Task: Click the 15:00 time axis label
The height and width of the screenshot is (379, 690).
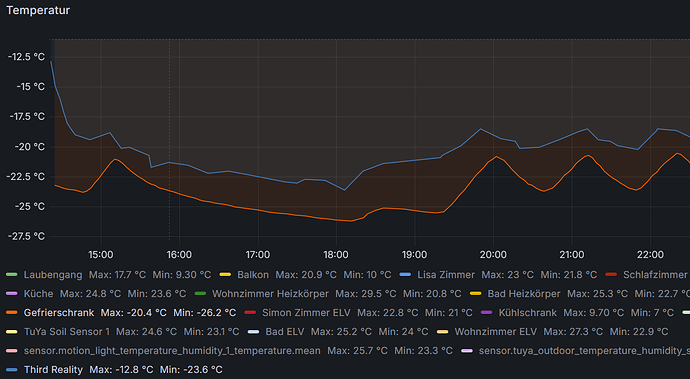Action: click(101, 254)
